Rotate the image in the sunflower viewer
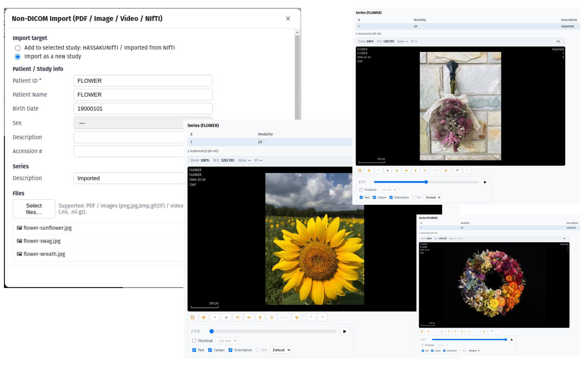This screenshot has width=588, height=366. pyautogui.click(x=237, y=317)
